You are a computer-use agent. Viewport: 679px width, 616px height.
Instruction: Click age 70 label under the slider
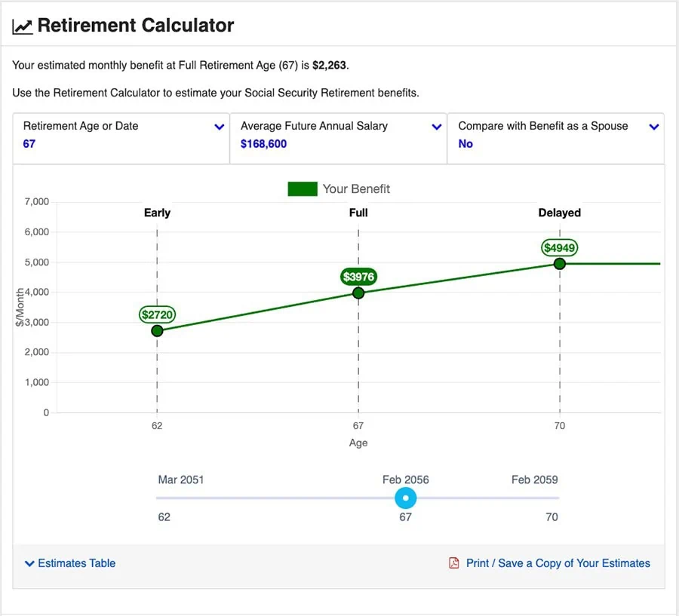click(551, 517)
